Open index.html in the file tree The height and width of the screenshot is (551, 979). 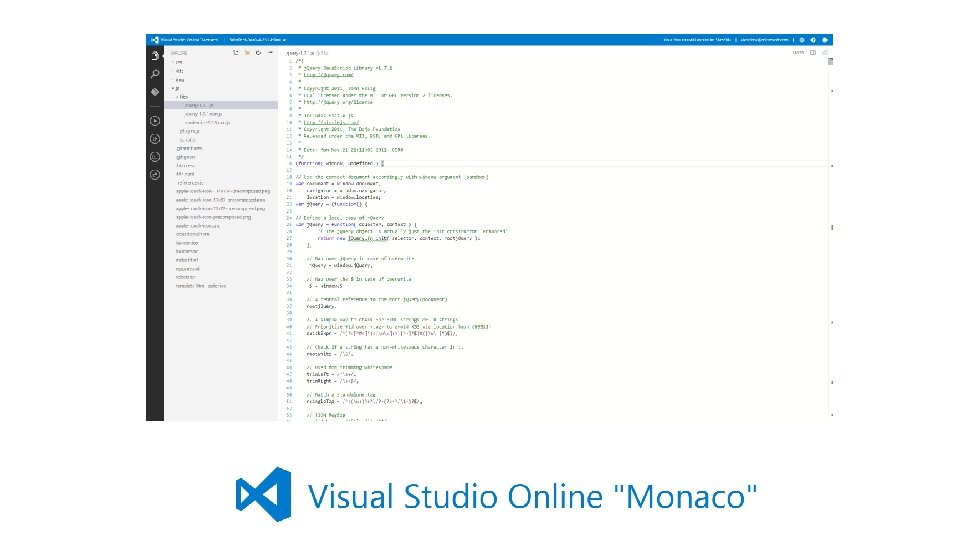tap(187, 260)
